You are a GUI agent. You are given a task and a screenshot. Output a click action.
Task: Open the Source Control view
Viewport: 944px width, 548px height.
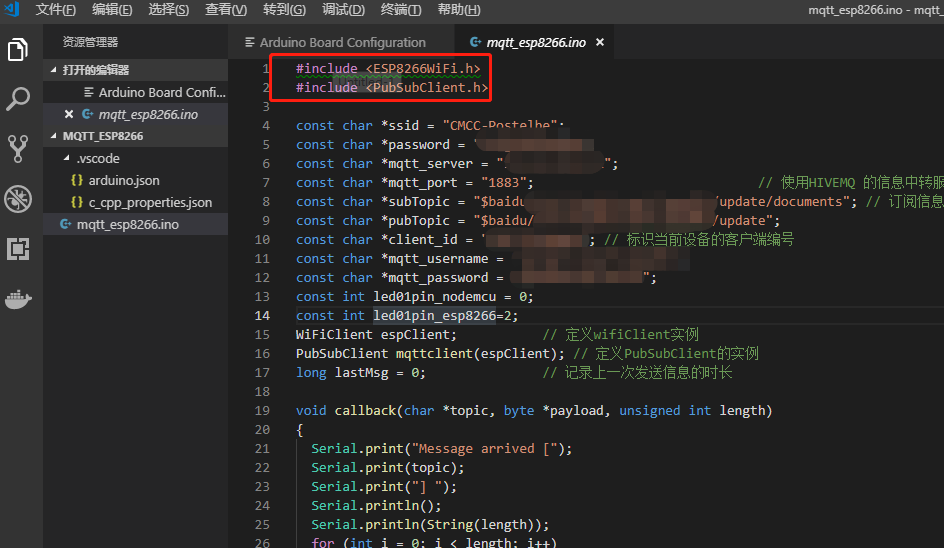tap(18, 149)
